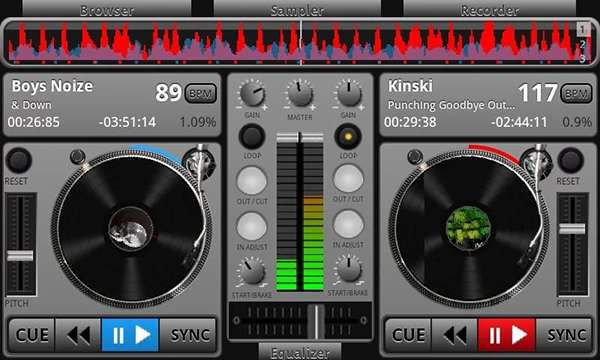
Task: Click the Boys Noize track title
Action: (x=52, y=86)
